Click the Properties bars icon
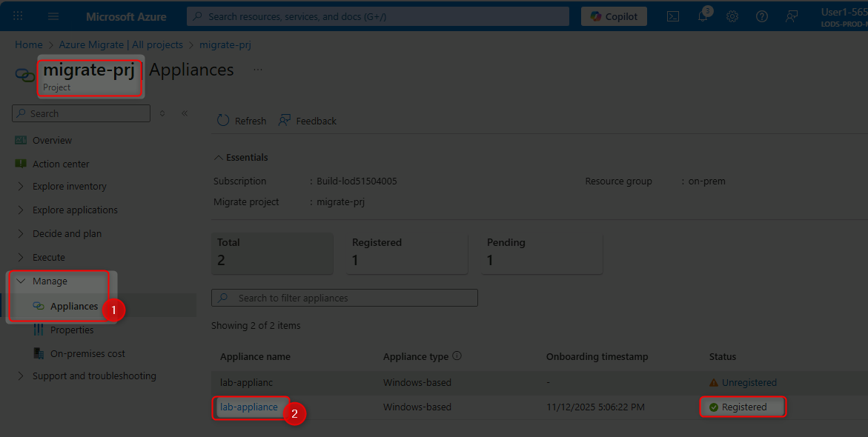The height and width of the screenshot is (437, 868). point(39,330)
